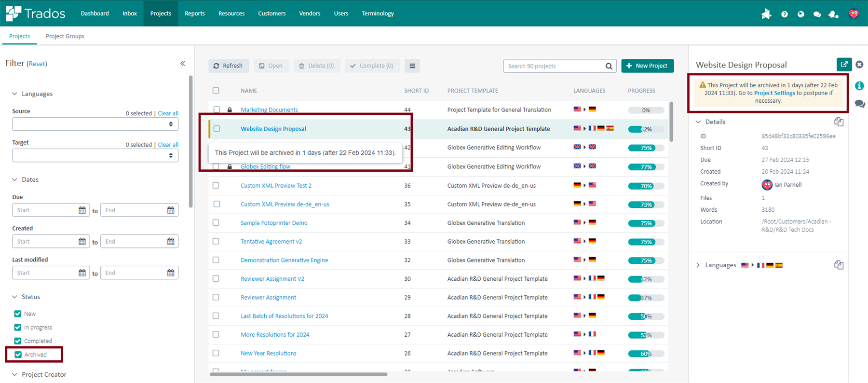The height and width of the screenshot is (383, 868).
Task: Click Clear all for Source languages
Action: [x=168, y=113]
